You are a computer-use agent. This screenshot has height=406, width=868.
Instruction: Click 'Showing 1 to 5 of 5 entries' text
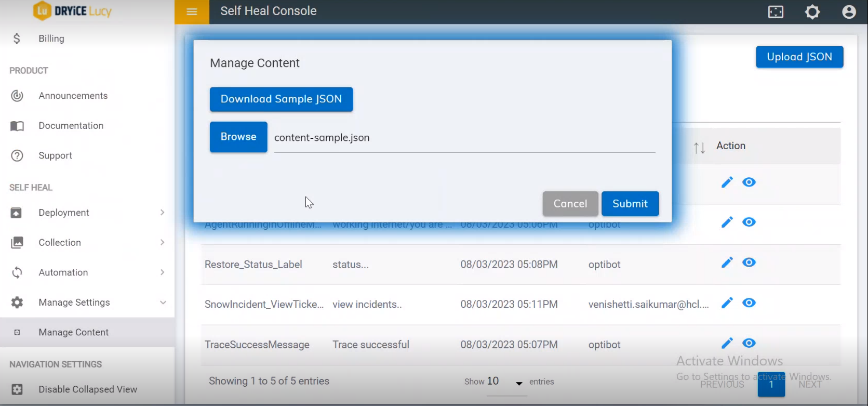click(269, 381)
